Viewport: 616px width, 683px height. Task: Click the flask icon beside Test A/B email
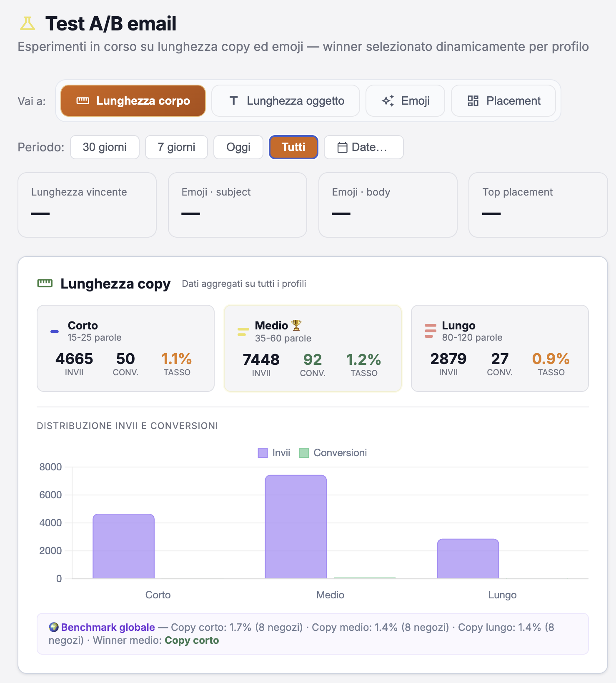point(28,23)
